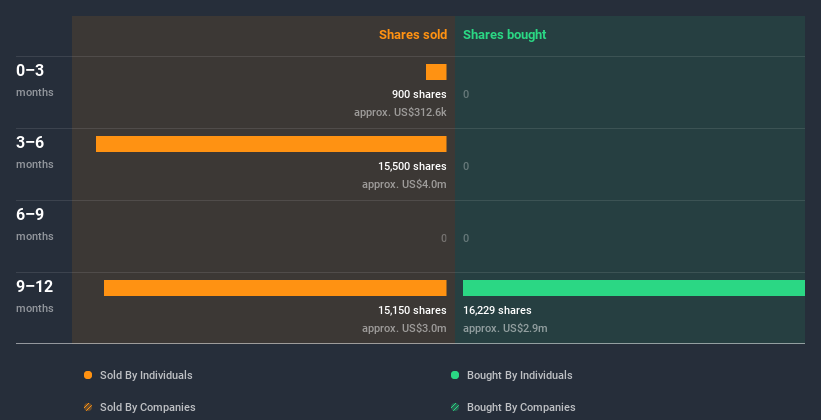Select the Bought By Individuals legend label

click(x=519, y=375)
